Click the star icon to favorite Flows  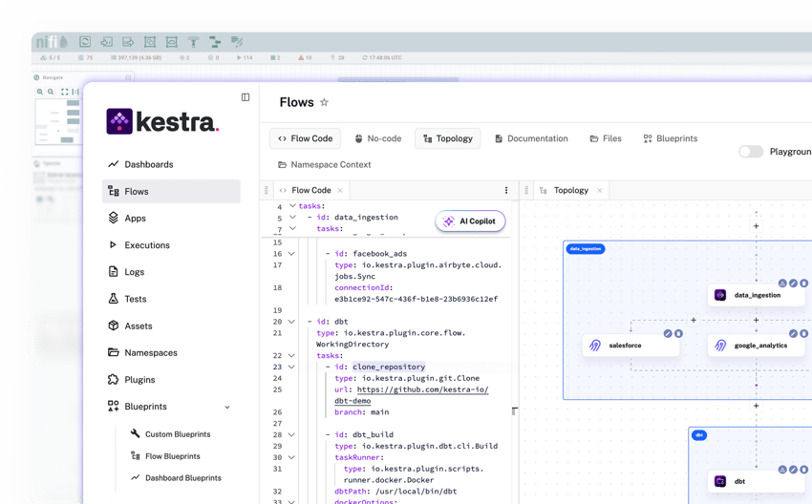[324, 103]
